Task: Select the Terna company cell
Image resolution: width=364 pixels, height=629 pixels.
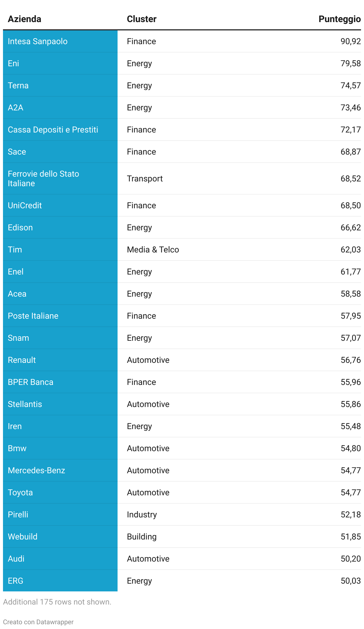Action: click(18, 86)
